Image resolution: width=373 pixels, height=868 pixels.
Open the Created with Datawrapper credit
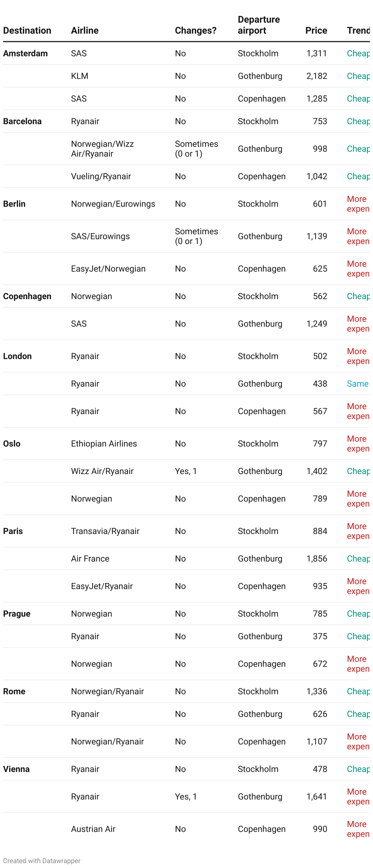(42, 861)
